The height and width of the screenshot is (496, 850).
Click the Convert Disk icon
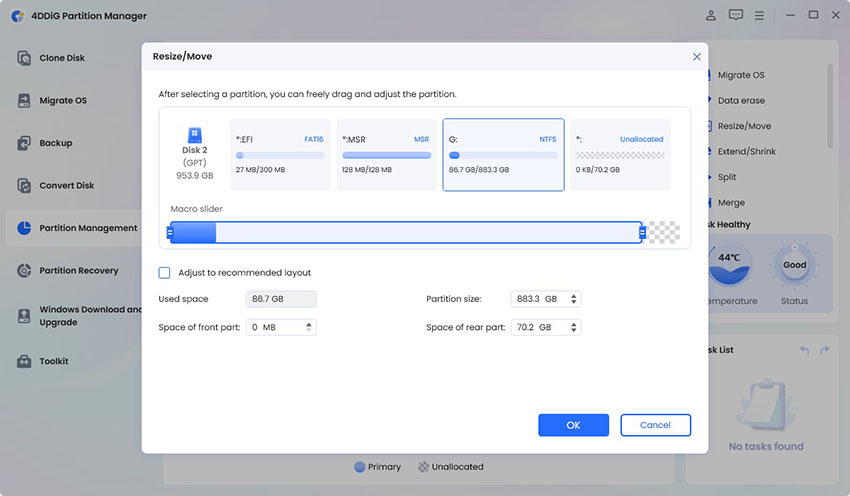(24, 185)
